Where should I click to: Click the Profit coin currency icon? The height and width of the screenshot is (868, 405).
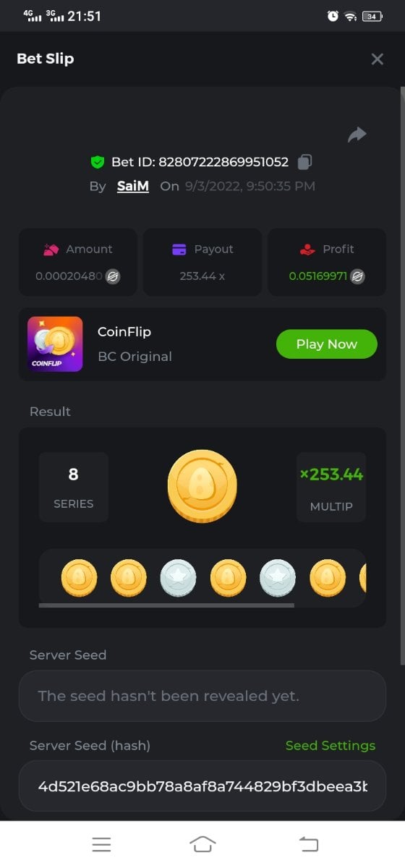tap(357, 276)
